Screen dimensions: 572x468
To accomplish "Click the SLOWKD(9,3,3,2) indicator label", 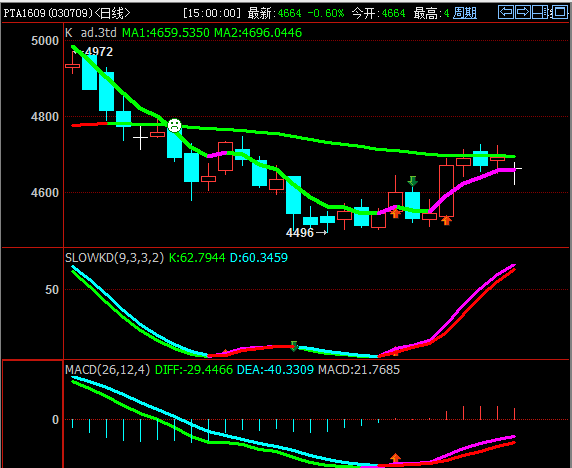I will 115,258.
